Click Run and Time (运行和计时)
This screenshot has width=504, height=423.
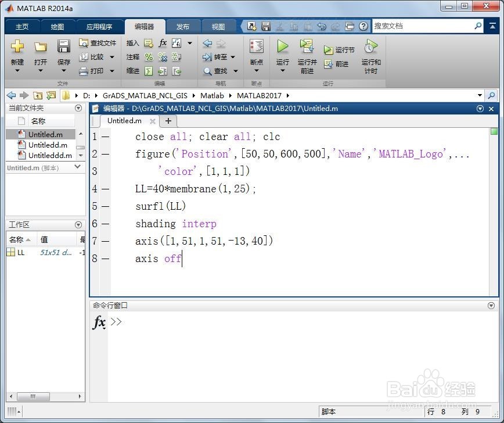[x=371, y=56]
